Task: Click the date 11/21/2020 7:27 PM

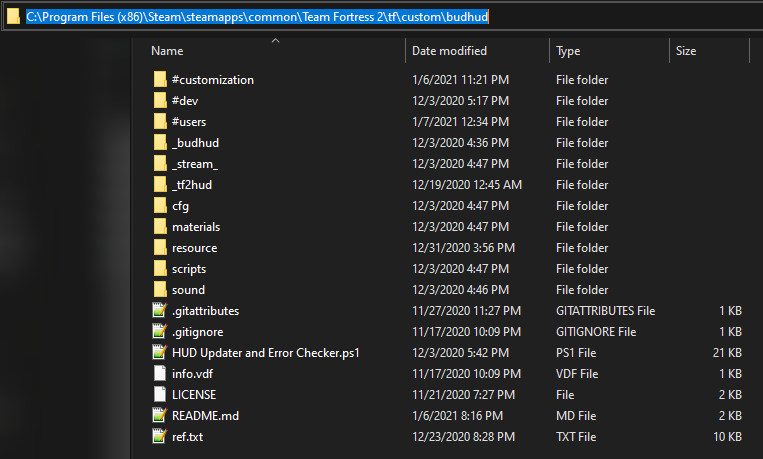Action: pyautogui.click(x=463, y=395)
